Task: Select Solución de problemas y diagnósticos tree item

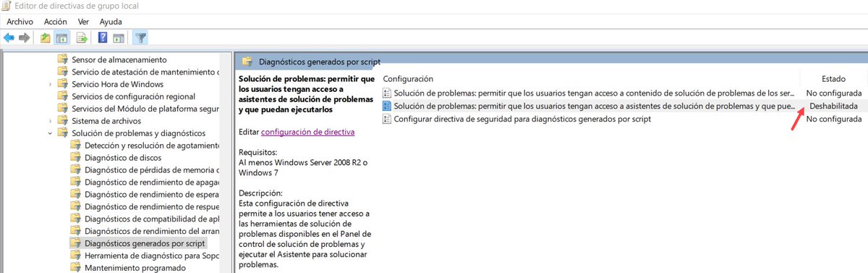Action: [138, 133]
